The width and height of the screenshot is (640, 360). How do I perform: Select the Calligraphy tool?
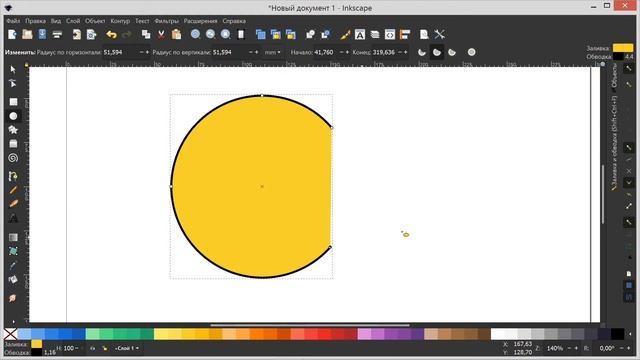[x=13, y=204]
